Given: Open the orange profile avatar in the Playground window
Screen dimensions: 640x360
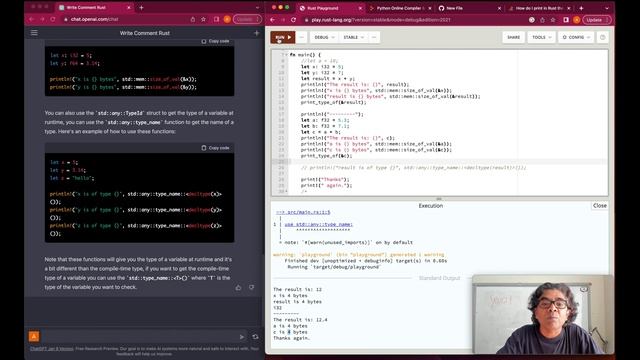Looking at the screenshot, I should point(576,20).
